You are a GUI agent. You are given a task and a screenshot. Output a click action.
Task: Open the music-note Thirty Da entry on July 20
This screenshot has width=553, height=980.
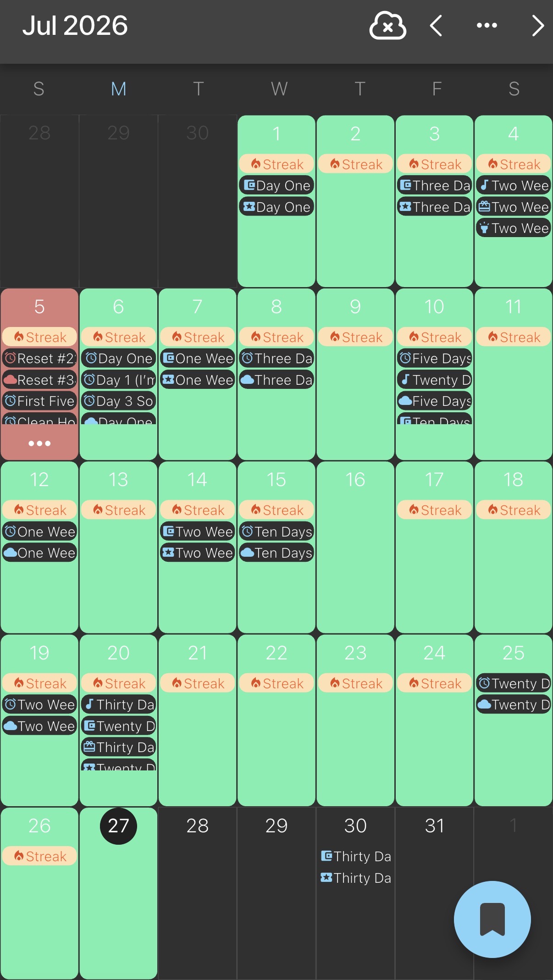118,705
